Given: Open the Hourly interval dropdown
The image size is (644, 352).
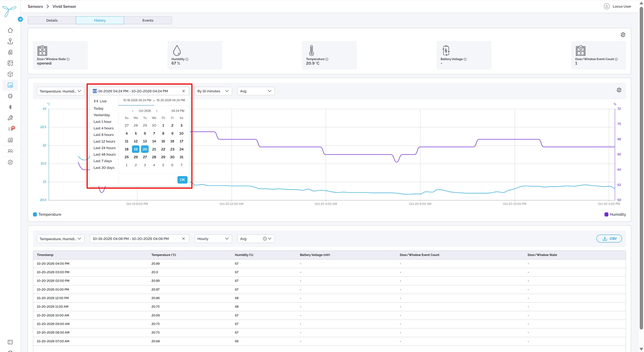Looking at the screenshot, I should tap(213, 239).
